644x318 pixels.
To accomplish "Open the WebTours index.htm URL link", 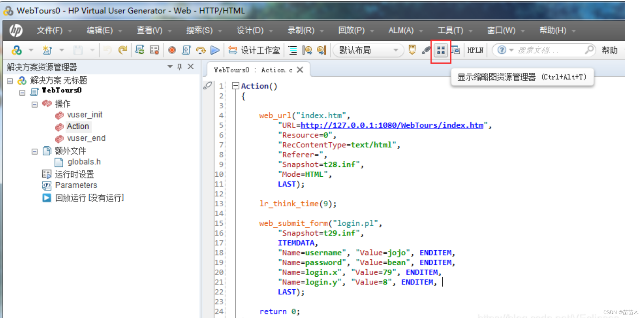I will point(392,125).
